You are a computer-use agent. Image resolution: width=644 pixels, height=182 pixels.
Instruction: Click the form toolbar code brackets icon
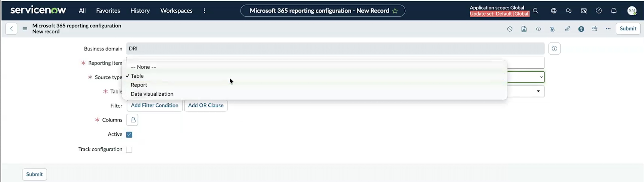point(538,29)
